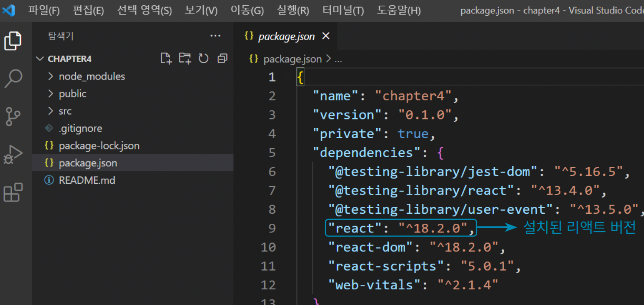Open the Run and Debug icon
Viewport: 644px width, 305px height.
click(13, 154)
